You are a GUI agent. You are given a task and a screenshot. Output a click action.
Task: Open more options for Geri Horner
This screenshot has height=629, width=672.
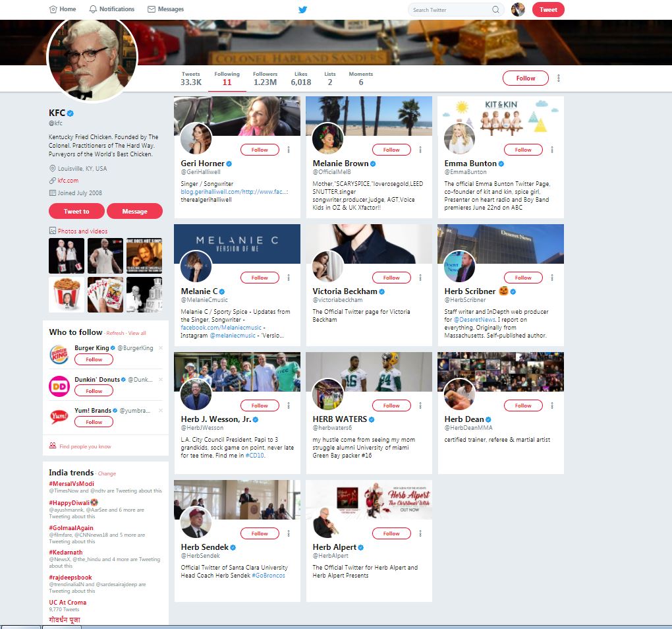[289, 150]
